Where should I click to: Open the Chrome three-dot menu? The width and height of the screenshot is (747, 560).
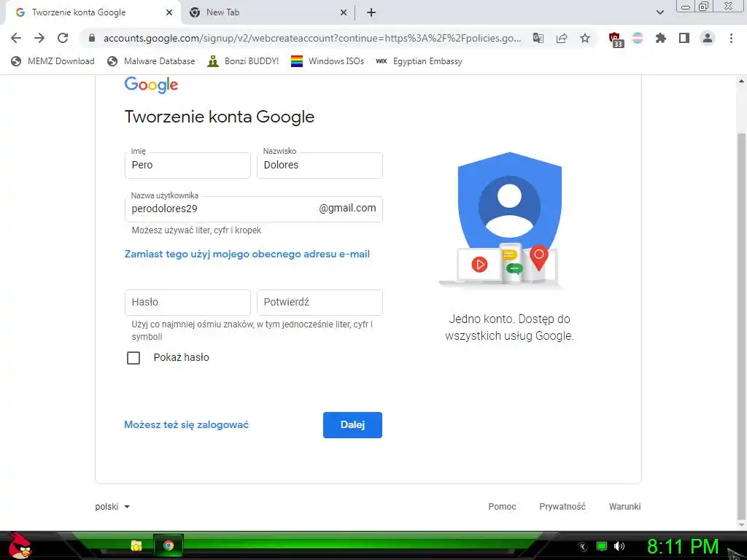pos(731,38)
